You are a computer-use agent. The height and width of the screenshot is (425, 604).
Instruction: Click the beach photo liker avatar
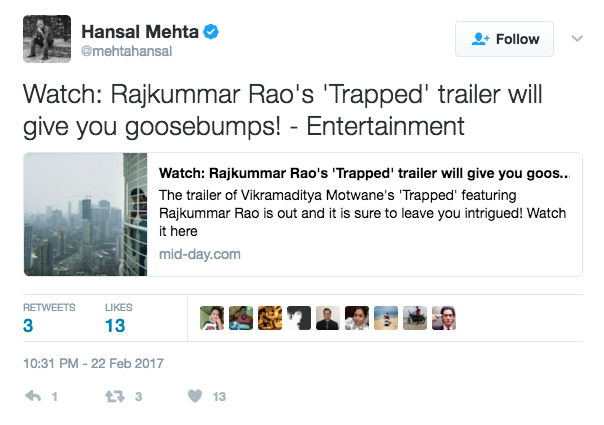click(x=386, y=318)
